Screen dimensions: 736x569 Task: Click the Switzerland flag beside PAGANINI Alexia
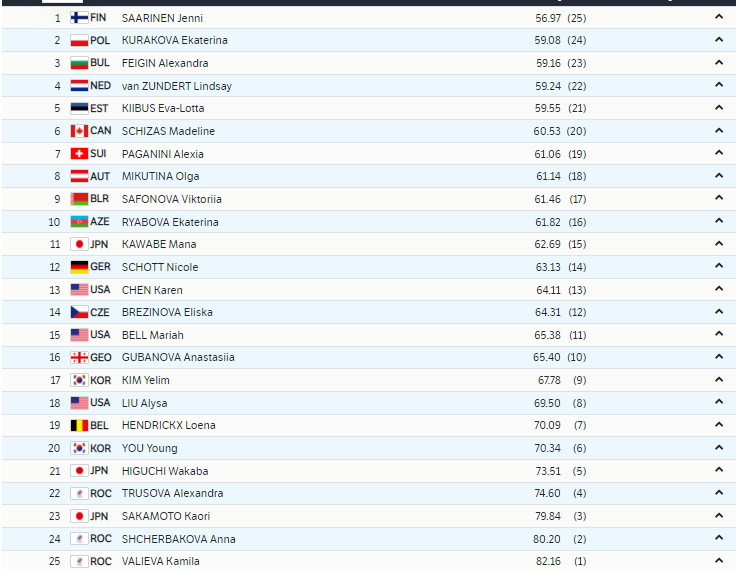tap(80, 154)
